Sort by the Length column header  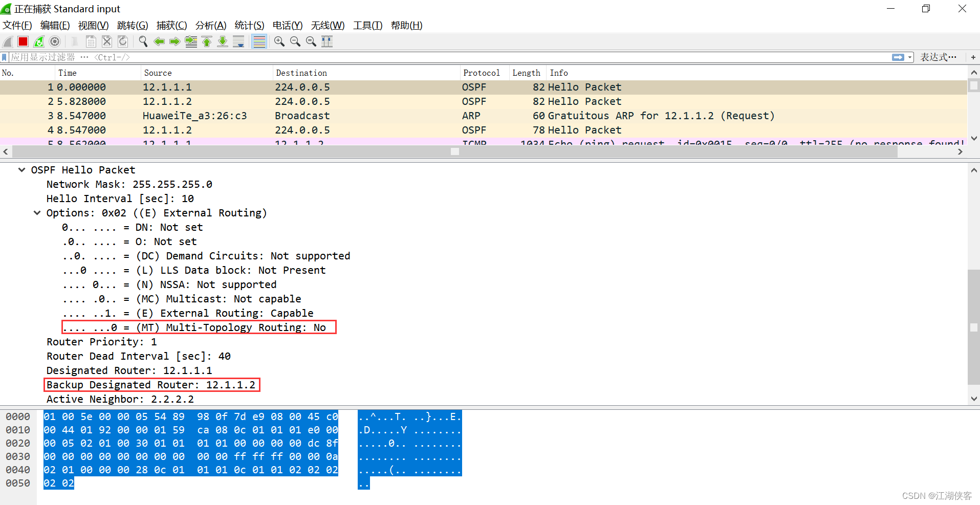coord(528,73)
